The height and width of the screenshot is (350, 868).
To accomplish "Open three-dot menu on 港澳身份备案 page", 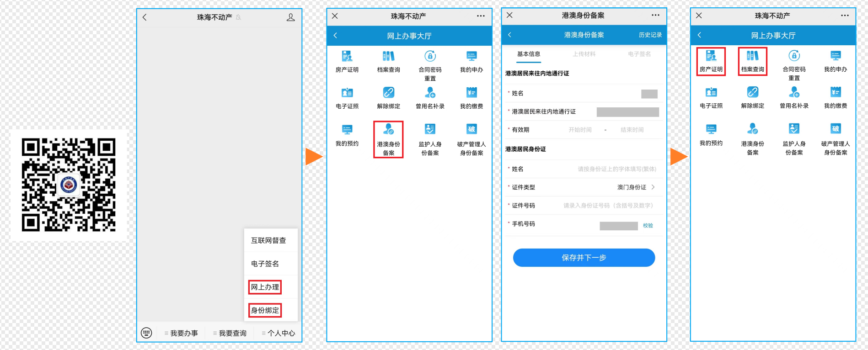I will (655, 15).
